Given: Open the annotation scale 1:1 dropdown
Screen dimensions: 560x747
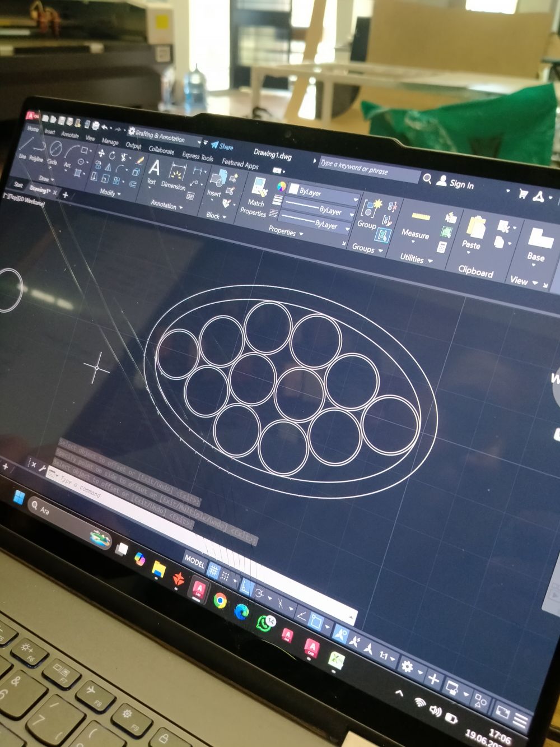Looking at the screenshot, I should (388, 656).
